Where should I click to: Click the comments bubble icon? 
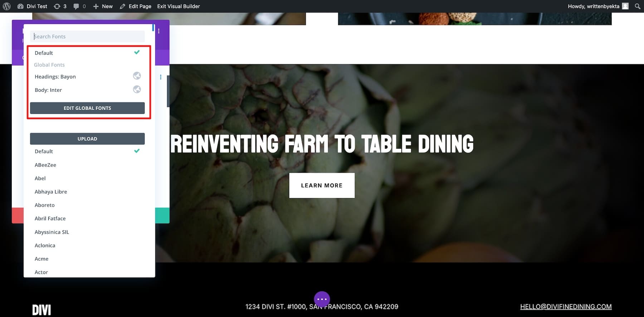click(76, 6)
